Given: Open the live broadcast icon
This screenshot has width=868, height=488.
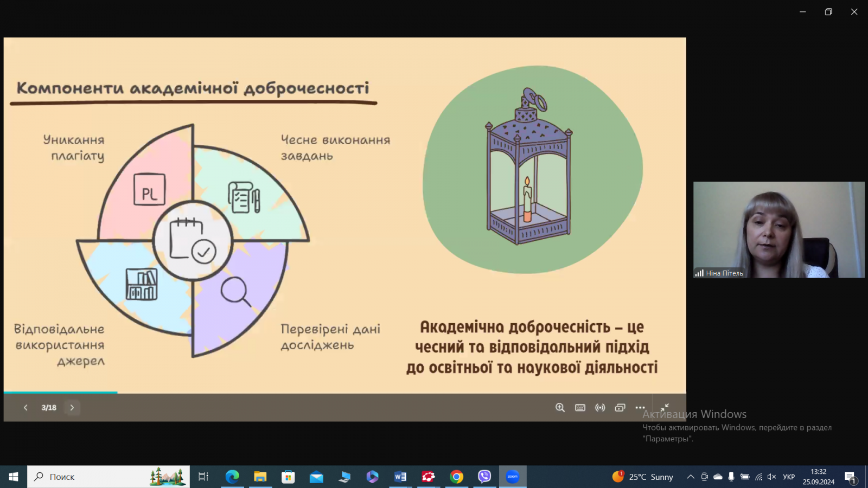Looking at the screenshot, I should coord(600,408).
